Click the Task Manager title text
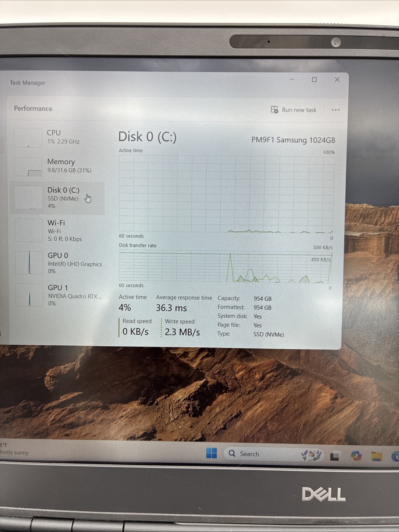The width and height of the screenshot is (399, 532). pos(27,83)
